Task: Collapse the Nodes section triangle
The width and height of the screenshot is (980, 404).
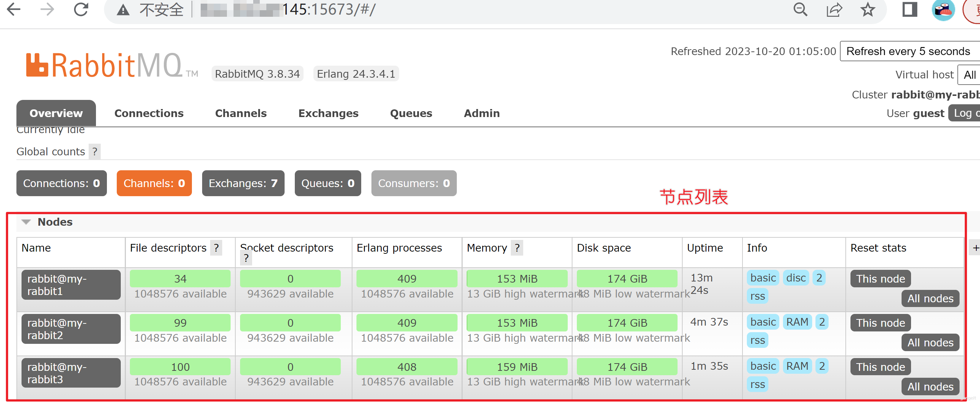Action: click(x=26, y=222)
